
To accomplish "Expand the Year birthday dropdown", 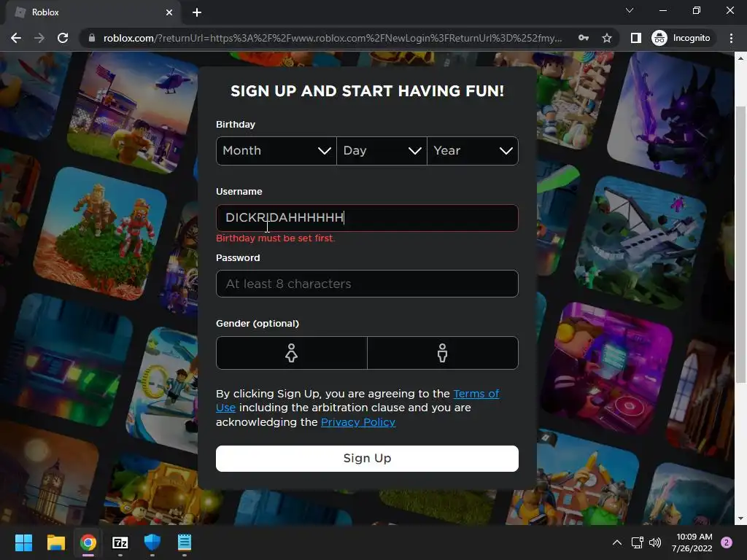I will (x=473, y=151).
